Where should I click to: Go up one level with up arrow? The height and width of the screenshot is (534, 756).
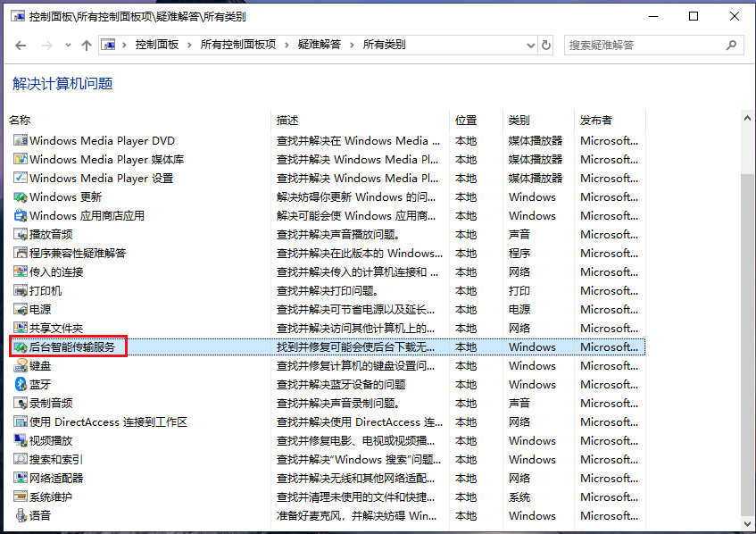(x=87, y=46)
